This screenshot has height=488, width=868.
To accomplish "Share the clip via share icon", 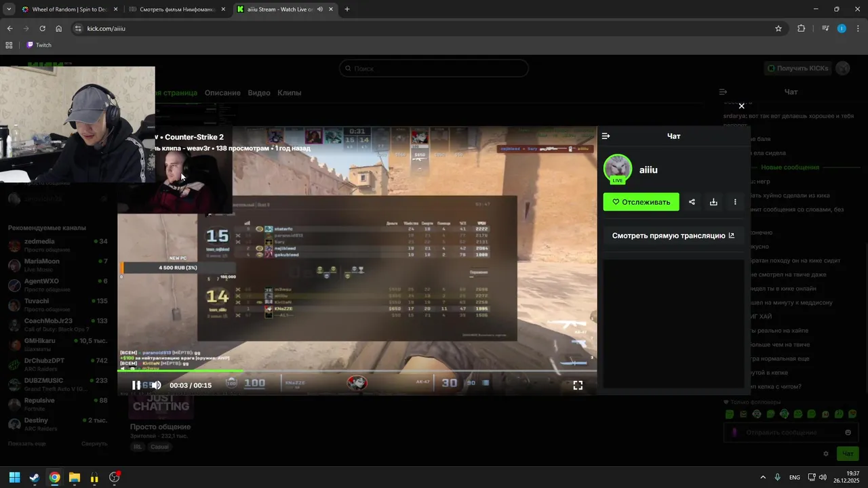I will point(692,201).
